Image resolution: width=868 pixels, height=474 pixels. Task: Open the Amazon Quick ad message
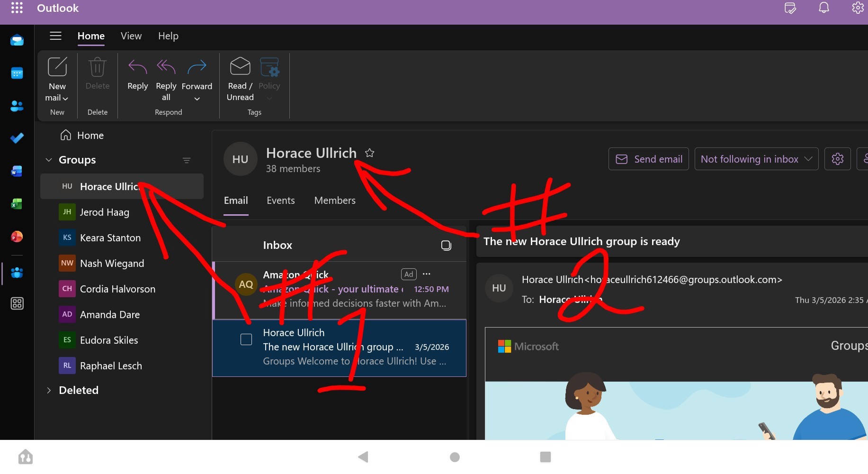click(x=340, y=290)
